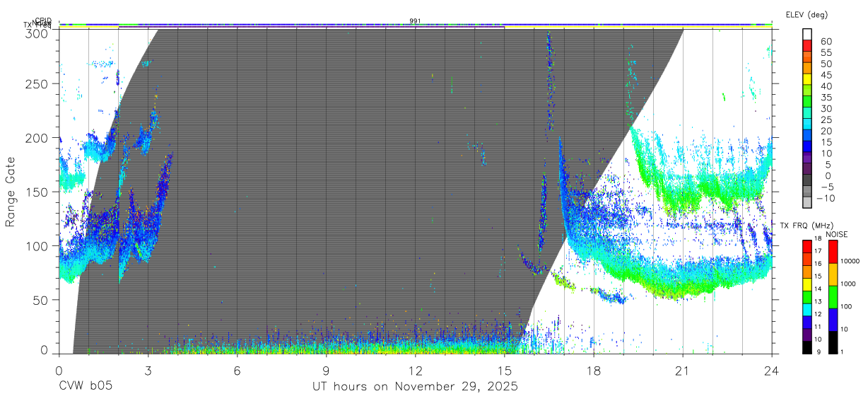
Task: Click the '100' label on NOISE colorbar
Action: [x=848, y=306]
